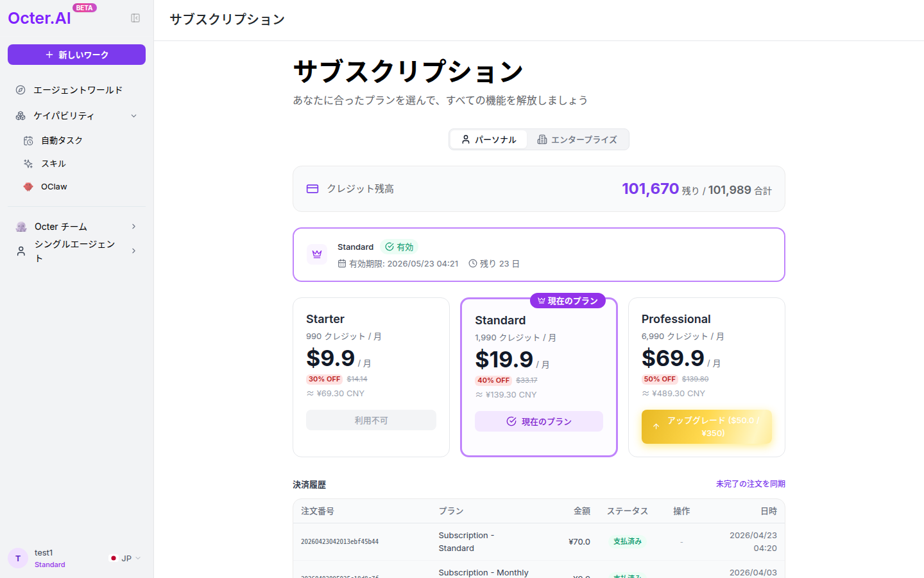
Task: Switch to the パーソナル tab
Action: (489, 139)
